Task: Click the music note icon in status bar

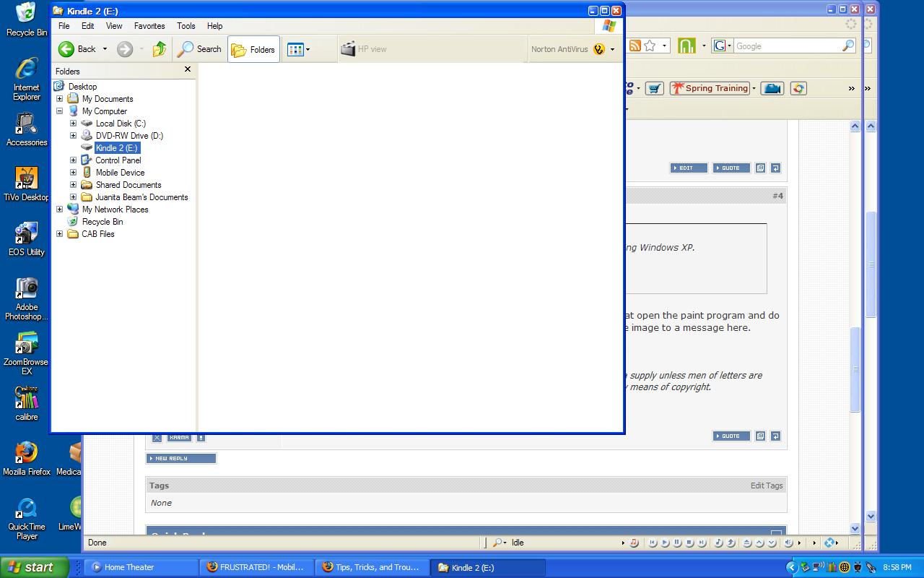Action: pyautogui.click(x=635, y=543)
